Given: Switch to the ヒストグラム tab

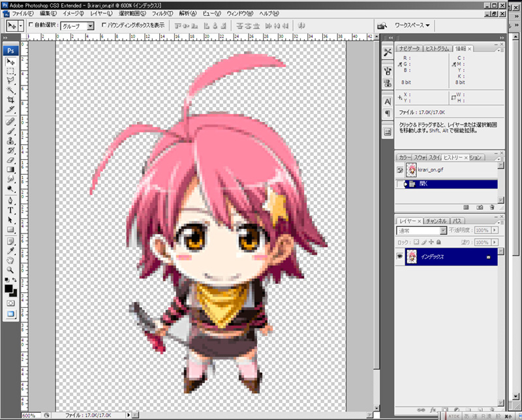Looking at the screenshot, I should coord(437,49).
